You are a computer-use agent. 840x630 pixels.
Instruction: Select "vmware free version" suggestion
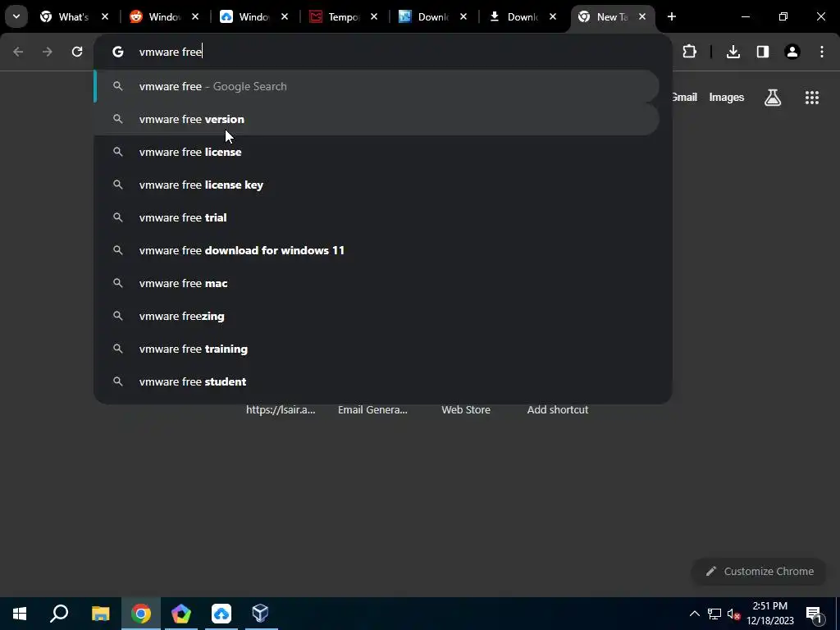click(x=376, y=119)
